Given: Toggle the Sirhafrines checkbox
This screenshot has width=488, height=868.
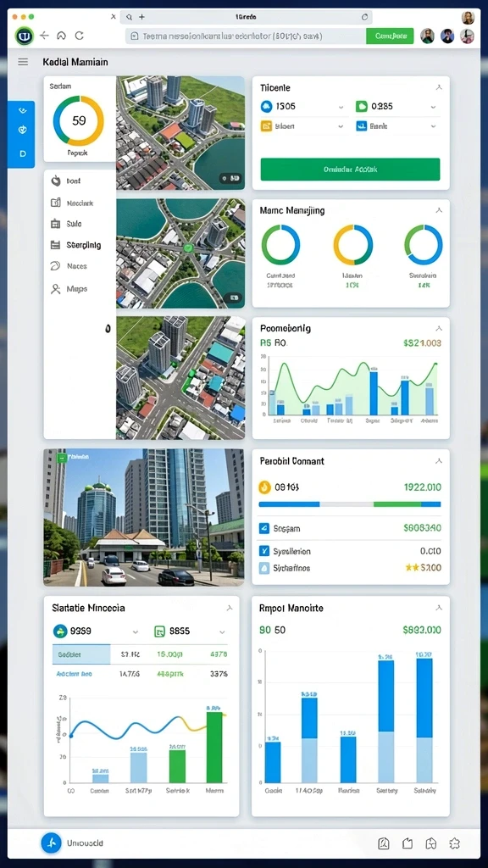Looking at the screenshot, I should [x=264, y=568].
